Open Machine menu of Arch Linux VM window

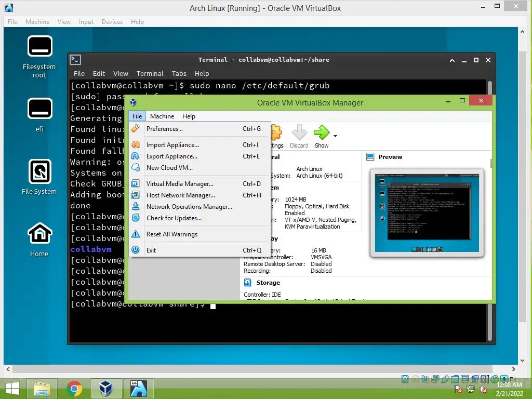coord(37,21)
